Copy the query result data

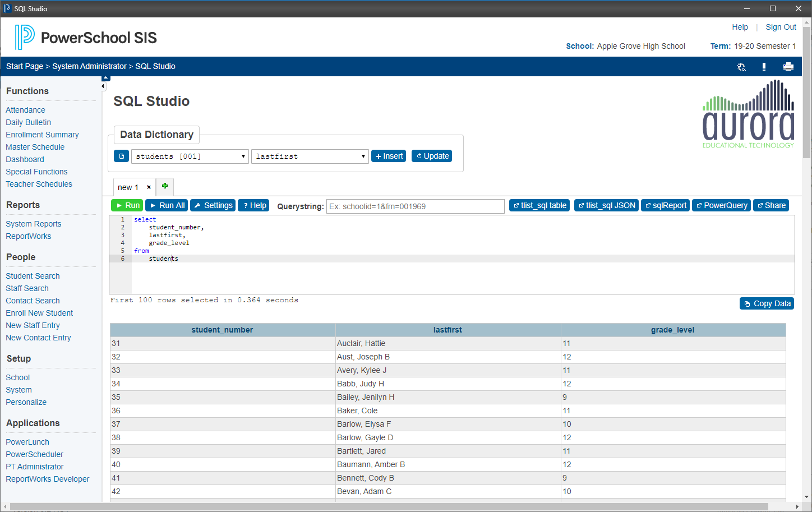point(767,303)
